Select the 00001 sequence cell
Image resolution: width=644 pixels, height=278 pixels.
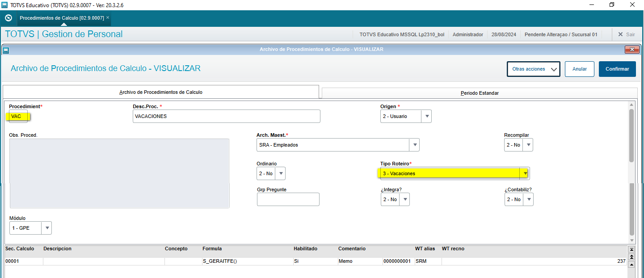pos(24,261)
